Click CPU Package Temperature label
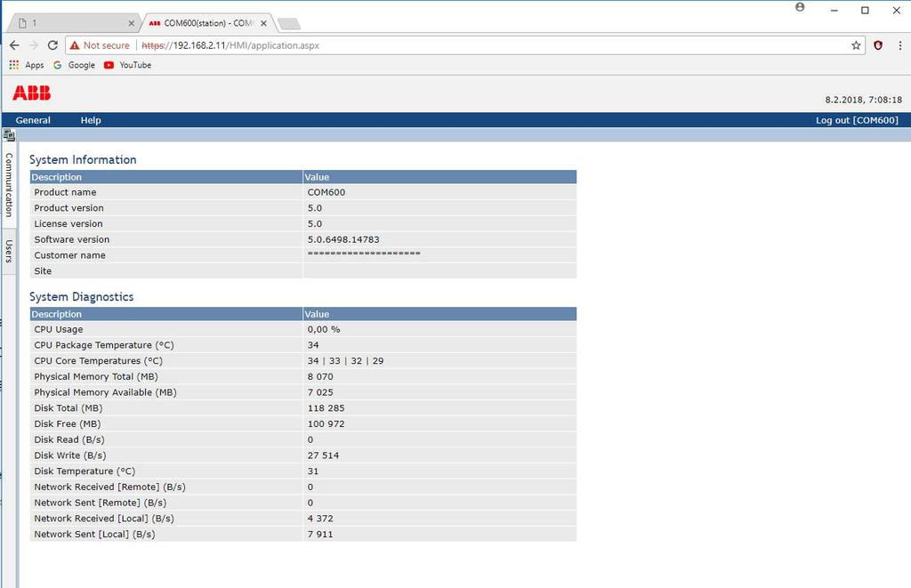Screen dimensions: 911x588 point(104,345)
